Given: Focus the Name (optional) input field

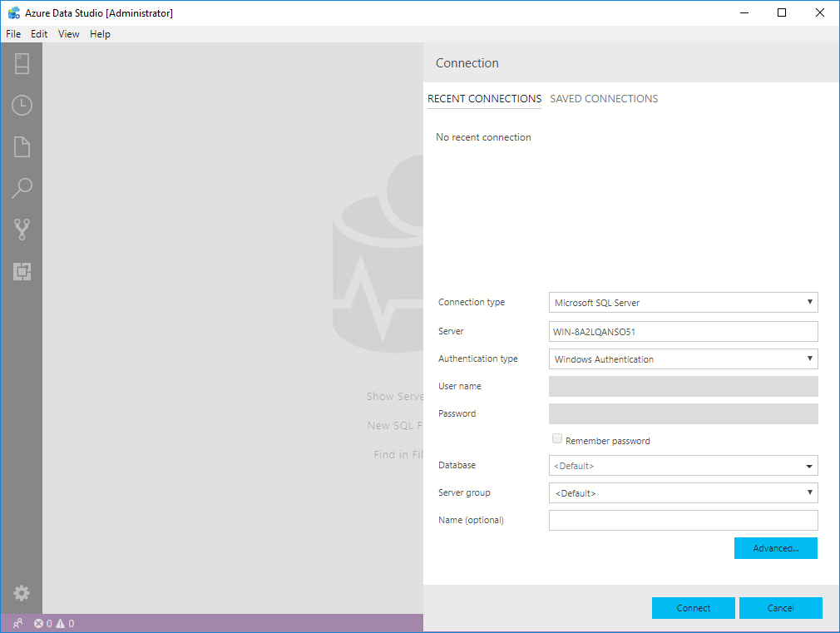Looking at the screenshot, I should coord(683,521).
